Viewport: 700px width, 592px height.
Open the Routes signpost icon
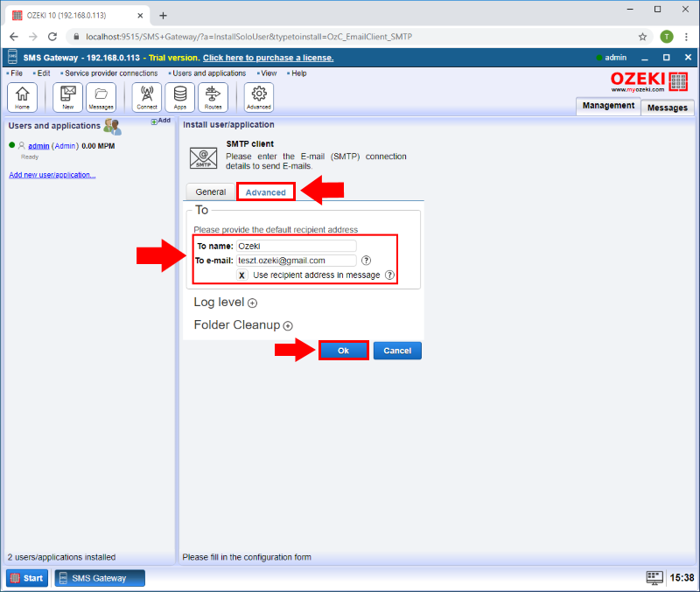point(213,97)
